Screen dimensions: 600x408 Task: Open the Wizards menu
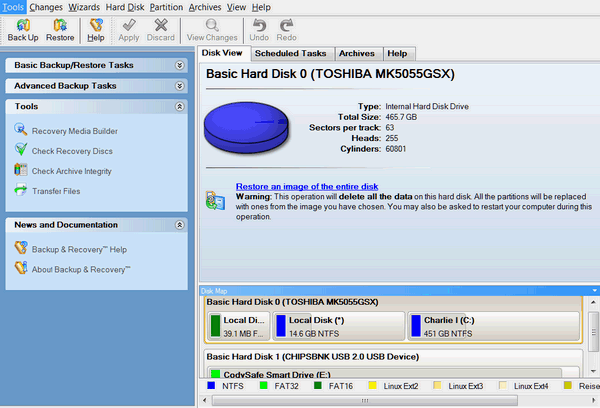click(84, 7)
